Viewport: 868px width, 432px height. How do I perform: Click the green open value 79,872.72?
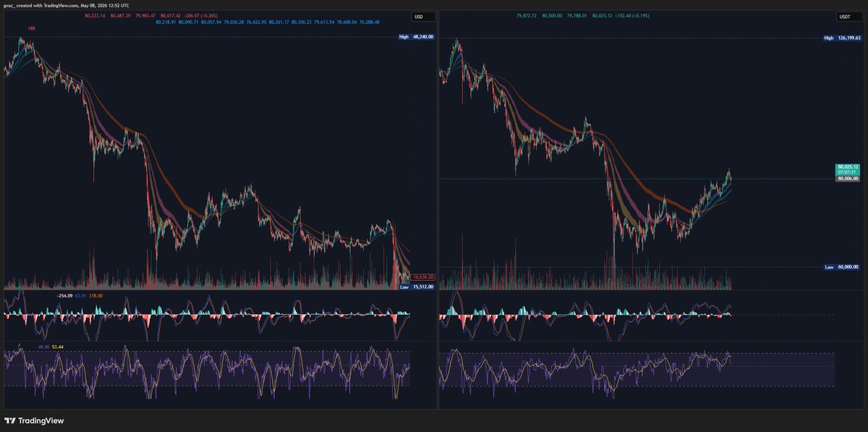[x=527, y=15]
